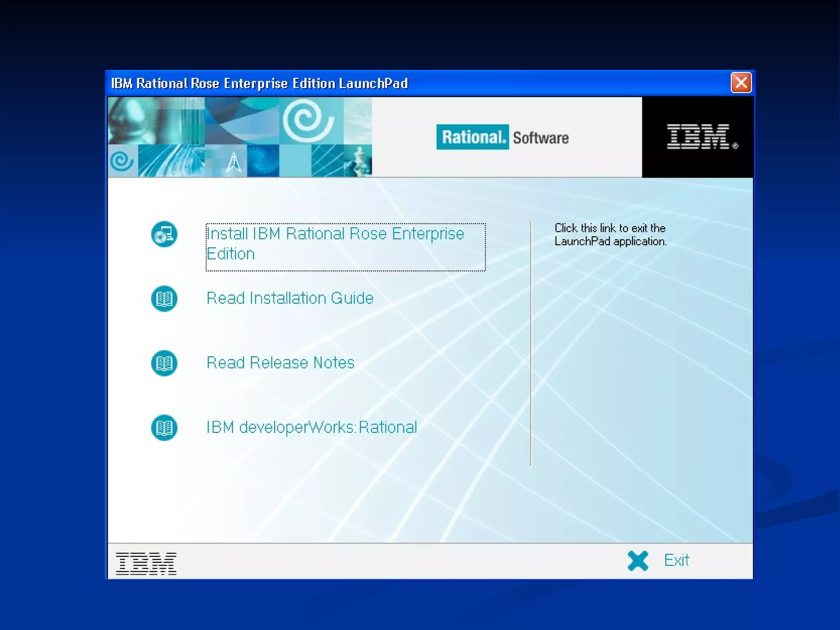
Task: Open Install IBM Rational Rose Enterprise Edition
Action: [x=335, y=244]
